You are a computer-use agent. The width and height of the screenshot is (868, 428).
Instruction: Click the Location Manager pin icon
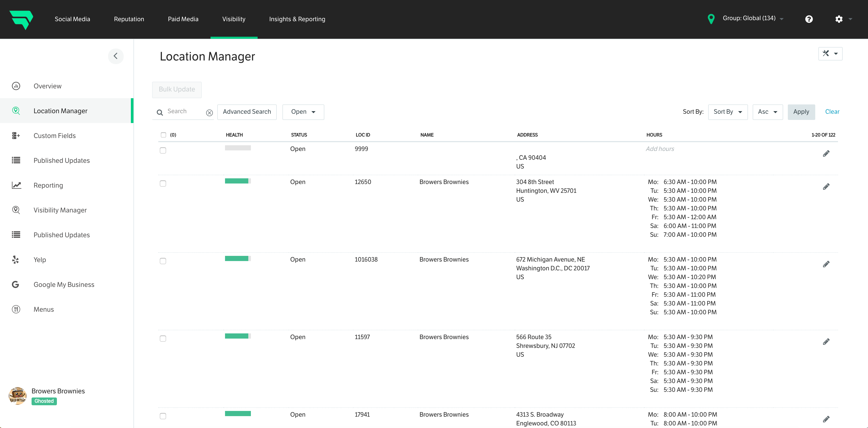[16, 110]
